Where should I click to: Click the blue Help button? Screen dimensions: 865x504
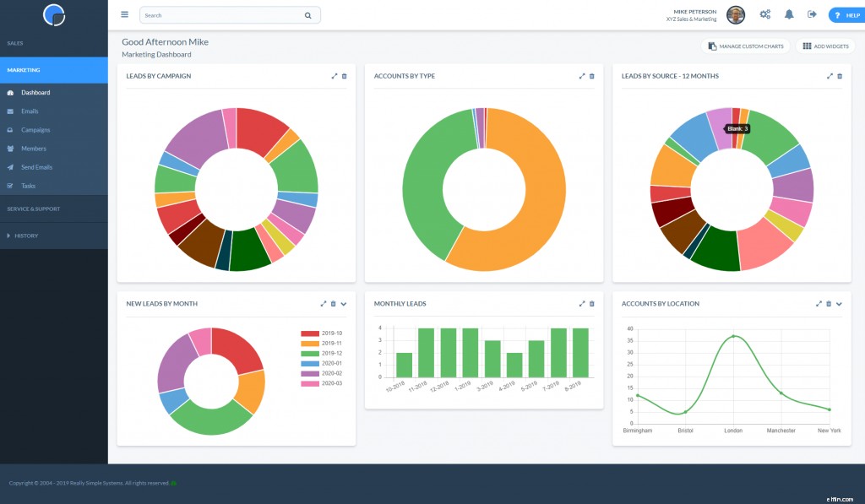coord(845,14)
